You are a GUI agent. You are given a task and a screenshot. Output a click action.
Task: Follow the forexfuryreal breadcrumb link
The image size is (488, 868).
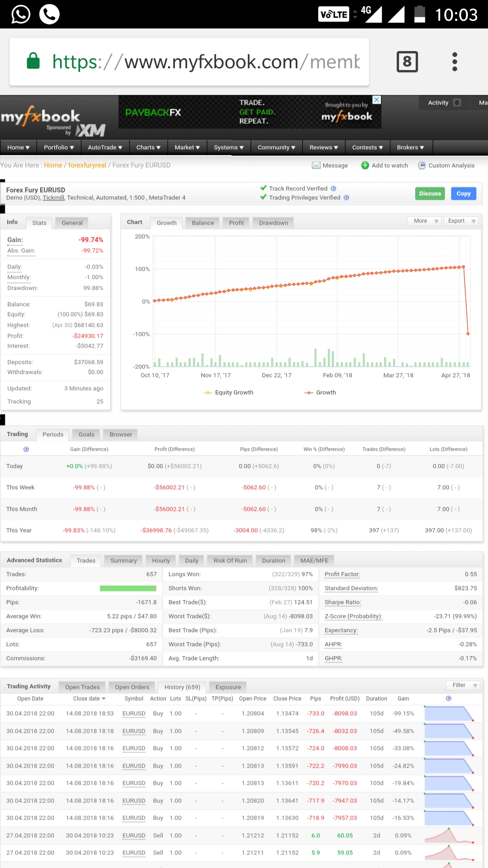[87, 165]
